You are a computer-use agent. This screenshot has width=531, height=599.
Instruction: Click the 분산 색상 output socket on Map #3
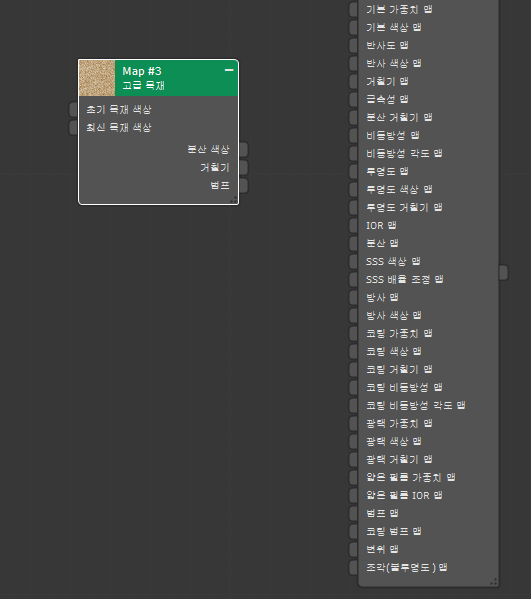[244, 149]
